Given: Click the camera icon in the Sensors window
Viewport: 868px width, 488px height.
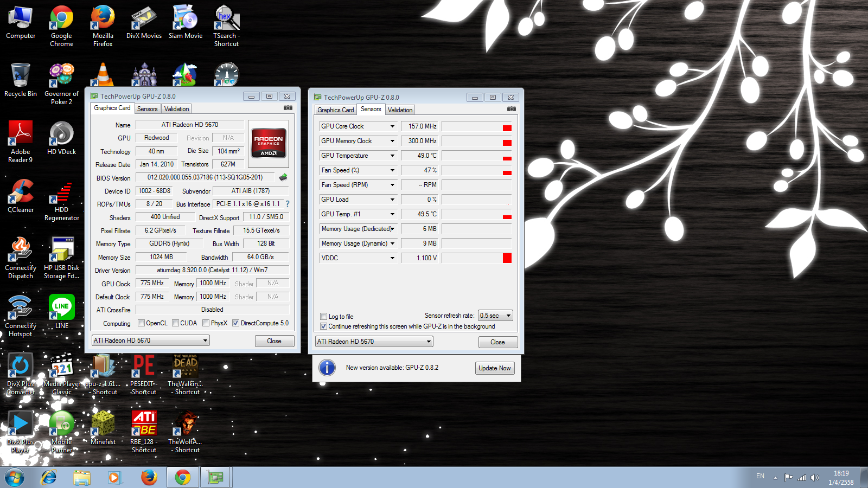Looking at the screenshot, I should point(511,109).
